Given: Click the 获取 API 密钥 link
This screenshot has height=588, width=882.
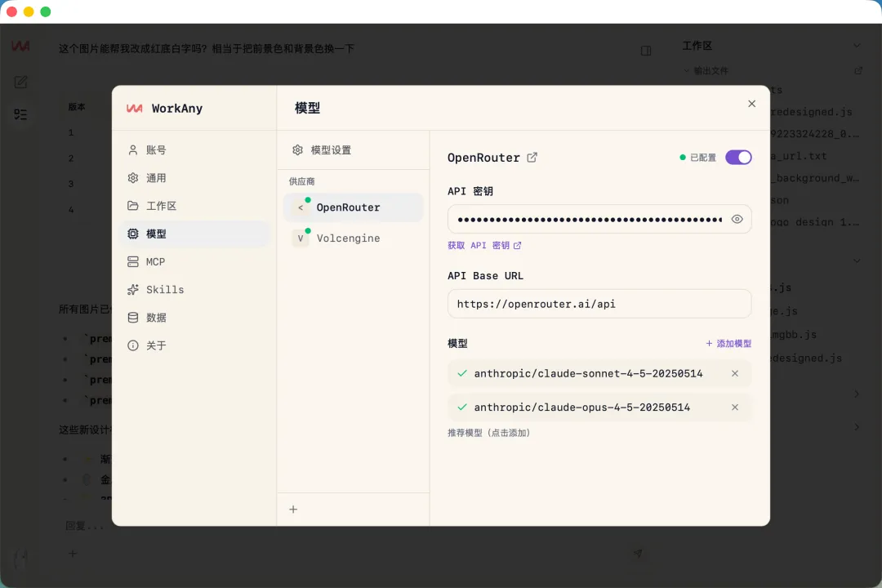Looking at the screenshot, I should point(483,245).
